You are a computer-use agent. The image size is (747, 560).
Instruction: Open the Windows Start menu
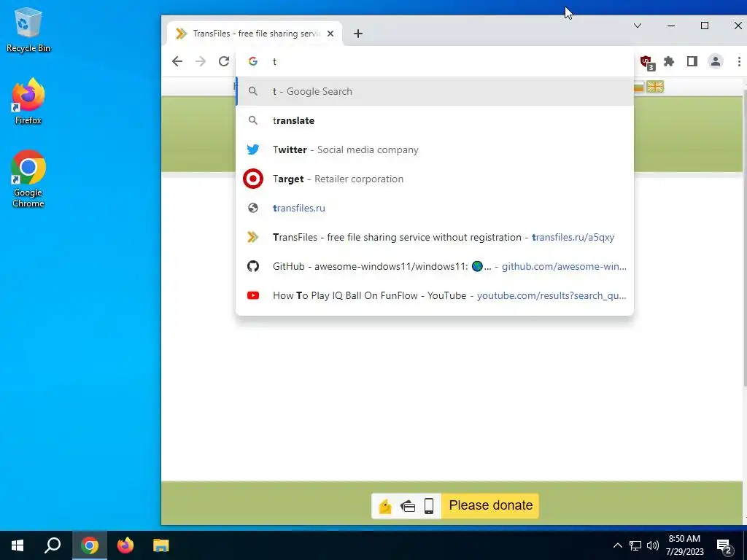click(18, 545)
